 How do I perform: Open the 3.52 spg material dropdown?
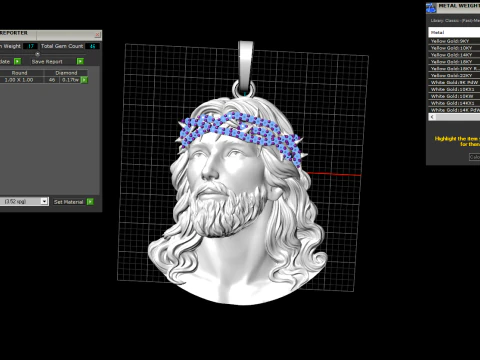point(44,201)
